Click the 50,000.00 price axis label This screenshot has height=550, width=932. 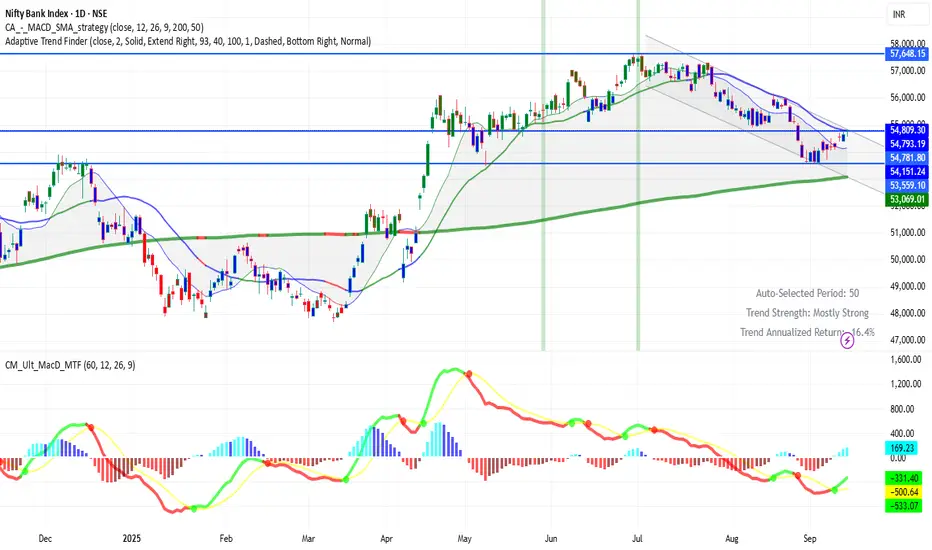(x=907, y=259)
